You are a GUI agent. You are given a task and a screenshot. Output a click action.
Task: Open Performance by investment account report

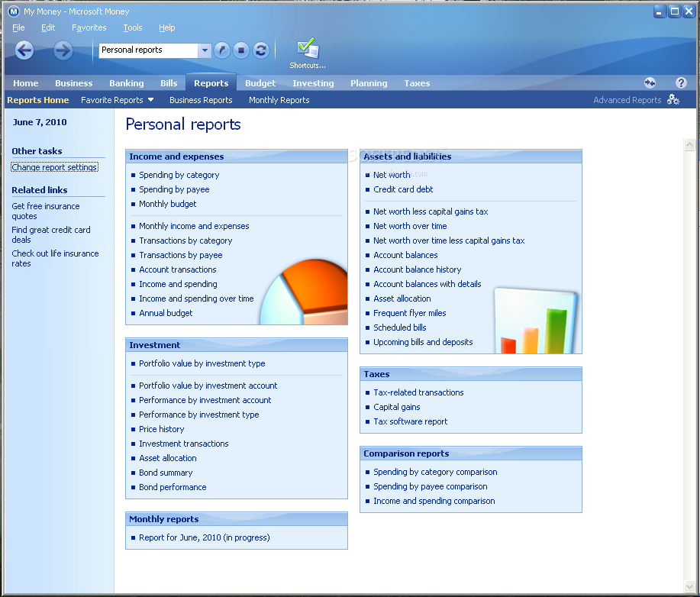205,400
